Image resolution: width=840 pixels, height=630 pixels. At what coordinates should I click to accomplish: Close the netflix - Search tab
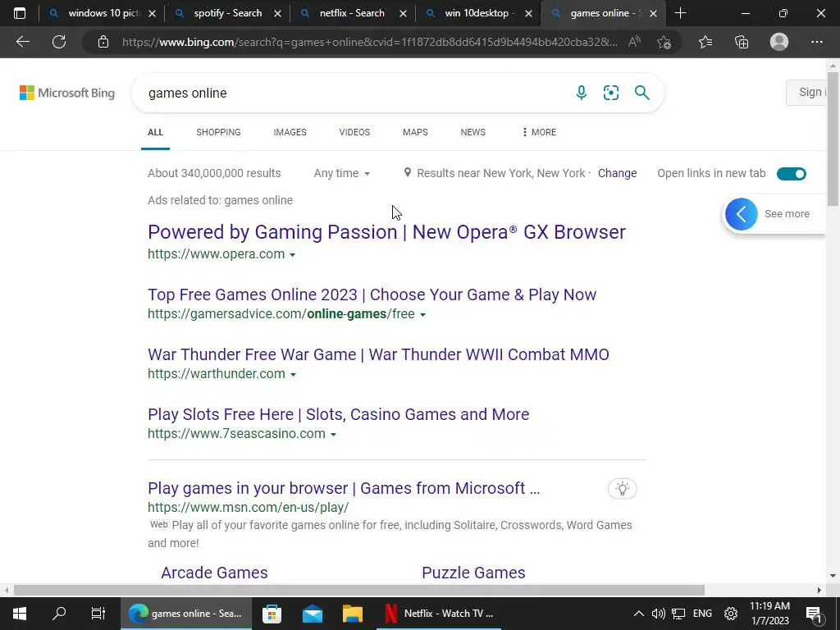(403, 13)
